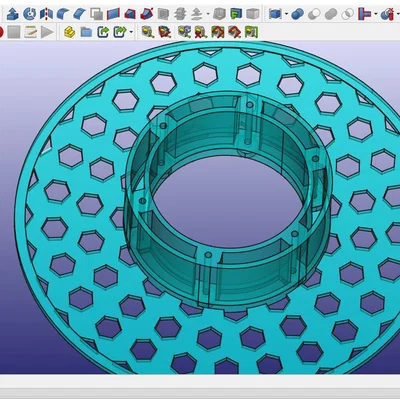Toggle 3D measurements display
Image resolution: width=400 pixels, height=400 pixels.
coord(234,32)
